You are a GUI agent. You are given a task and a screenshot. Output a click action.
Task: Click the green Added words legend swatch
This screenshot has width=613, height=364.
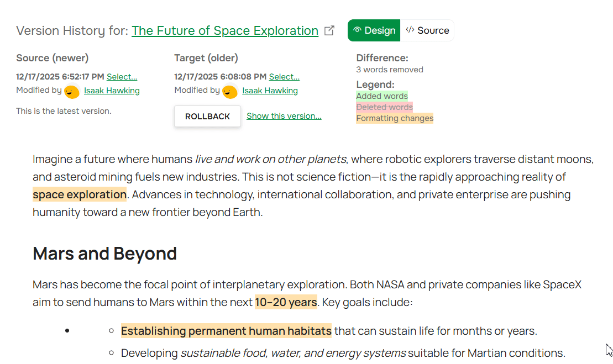pyautogui.click(x=382, y=96)
